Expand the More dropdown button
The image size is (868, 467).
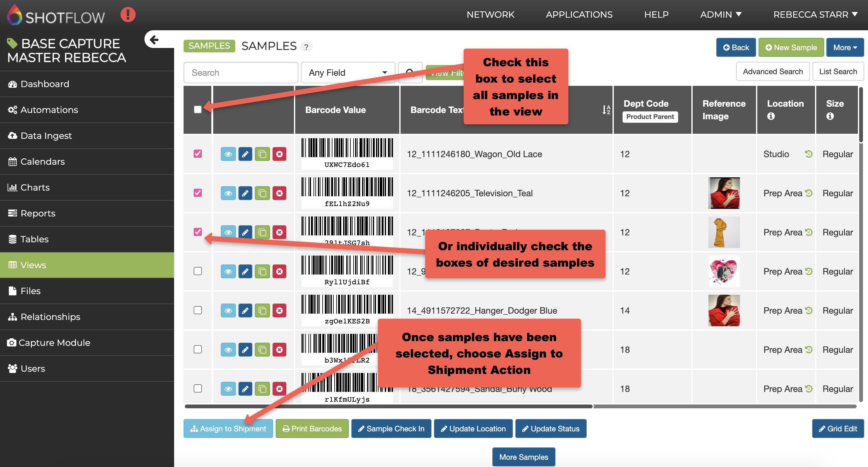844,48
